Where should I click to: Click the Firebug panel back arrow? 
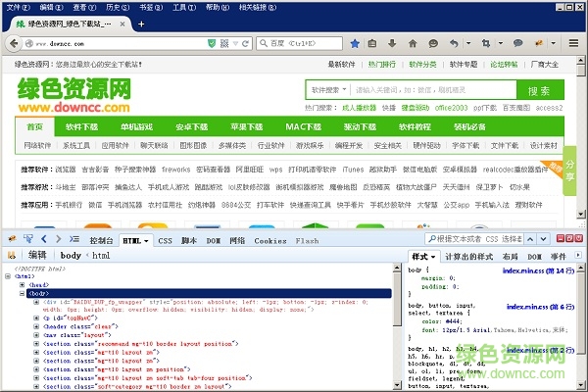tap(44, 238)
